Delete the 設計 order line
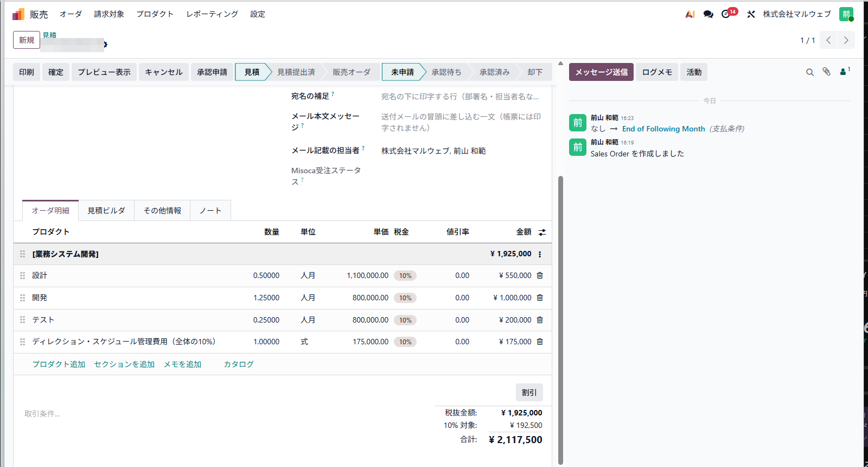 point(540,275)
